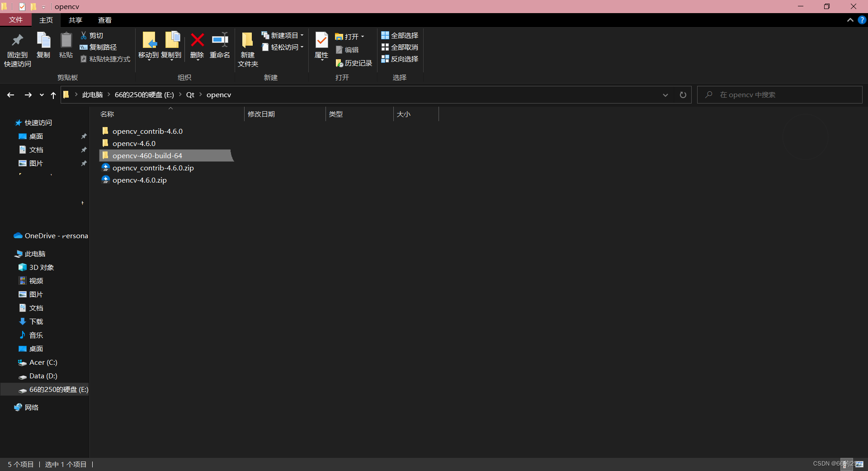
Task: Open the Easy access (轻松访问) dropdown
Action: (x=283, y=47)
